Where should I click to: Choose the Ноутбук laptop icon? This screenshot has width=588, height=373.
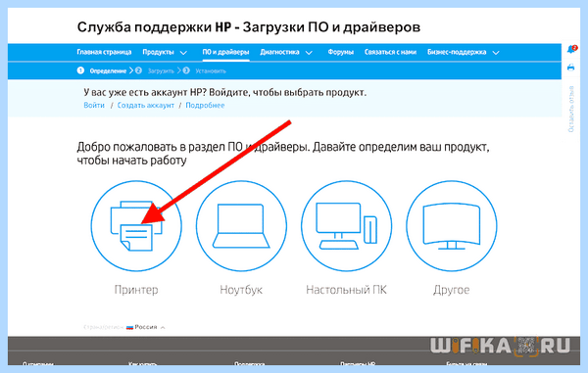(241, 226)
